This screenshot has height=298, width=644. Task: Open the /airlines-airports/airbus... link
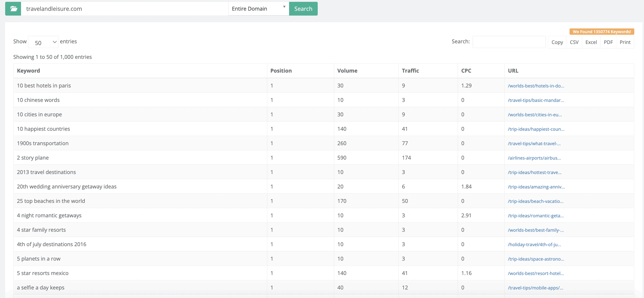tap(534, 158)
